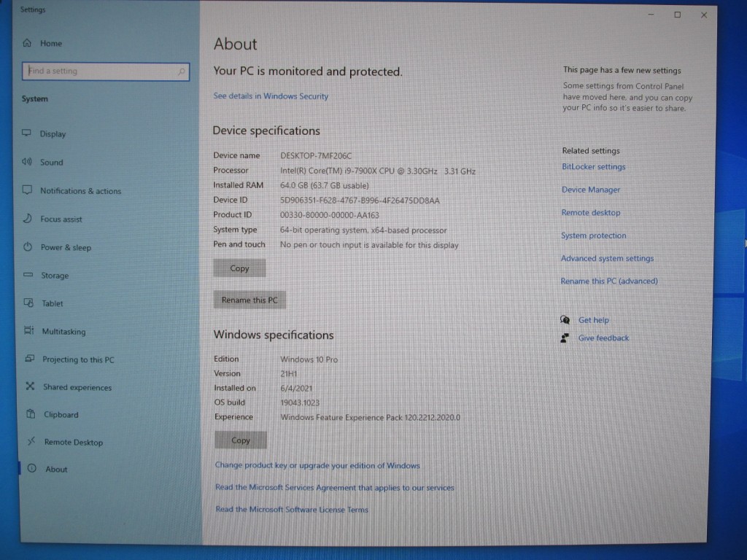Click the Focus assist moon icon
747x560 pixels.
tap(28, 218)
